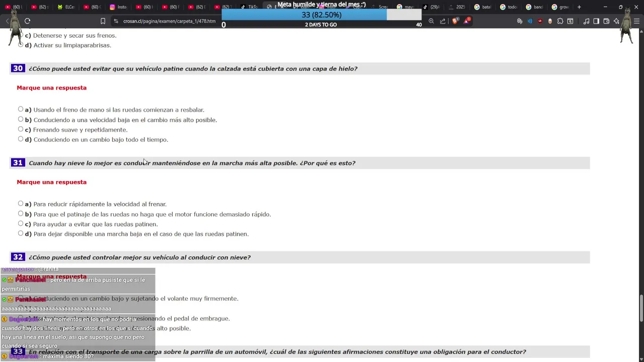Click question 32 heading about conducir con nieve
This screenshot has width=644, height=362.
point(139,257)
